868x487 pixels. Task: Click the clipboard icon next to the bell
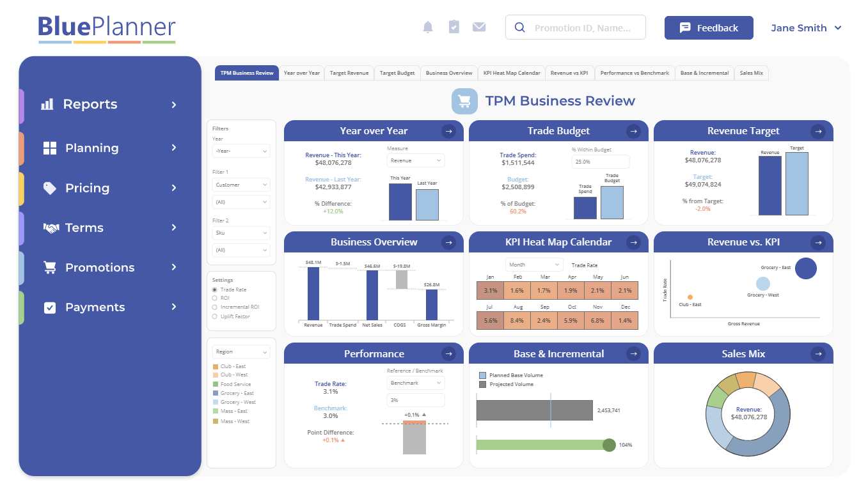tap(454, 27)
